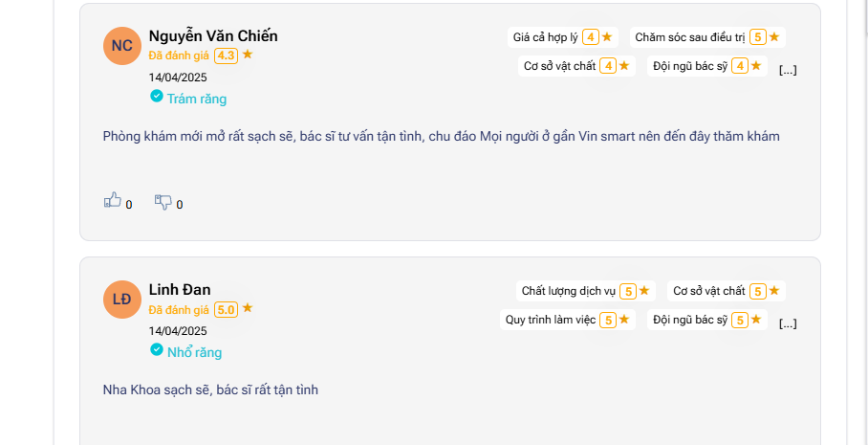
Task: Click the checkmark icon beside Trám răng
Action: [x=157, y=96]
